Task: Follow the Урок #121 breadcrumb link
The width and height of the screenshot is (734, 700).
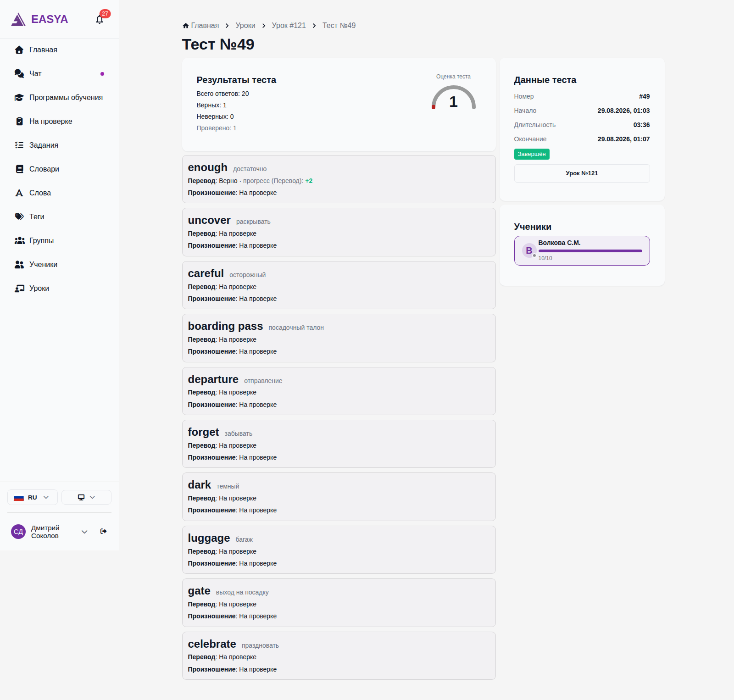Action: (x=289, y=26)
